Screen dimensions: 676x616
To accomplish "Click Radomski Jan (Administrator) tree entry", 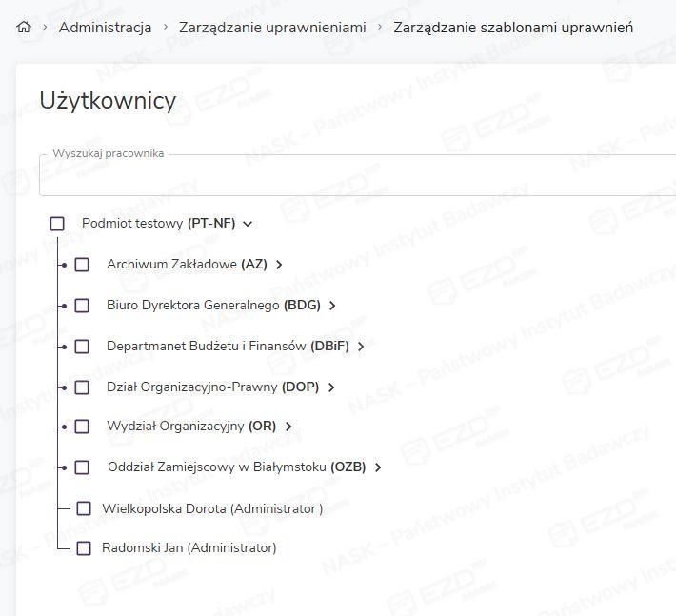I will click(x=189, y=547).
